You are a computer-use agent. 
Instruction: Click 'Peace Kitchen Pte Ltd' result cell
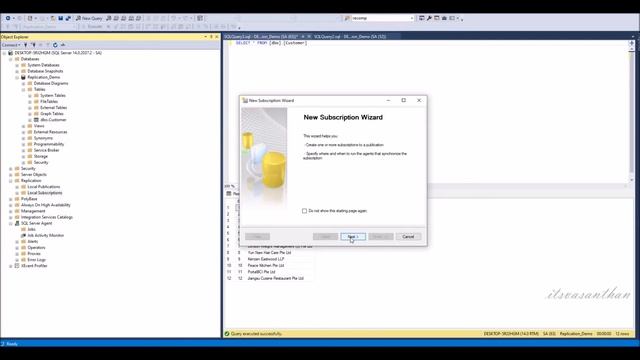pos(266,266)
